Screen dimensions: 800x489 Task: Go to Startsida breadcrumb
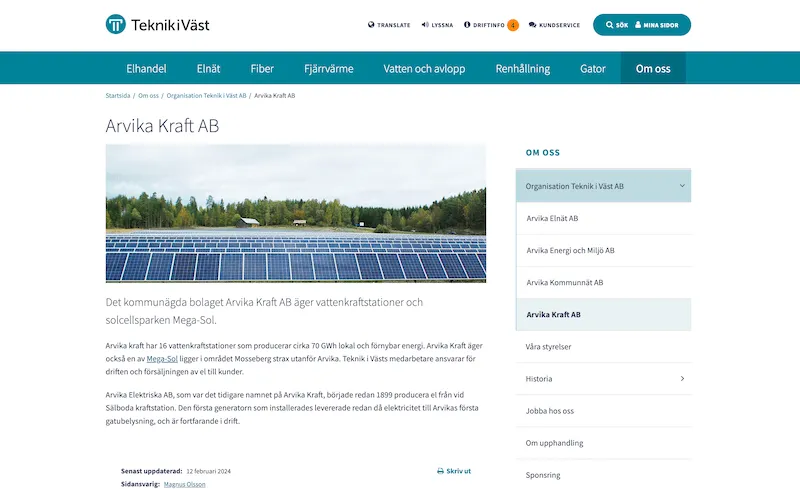click(118, 95)
